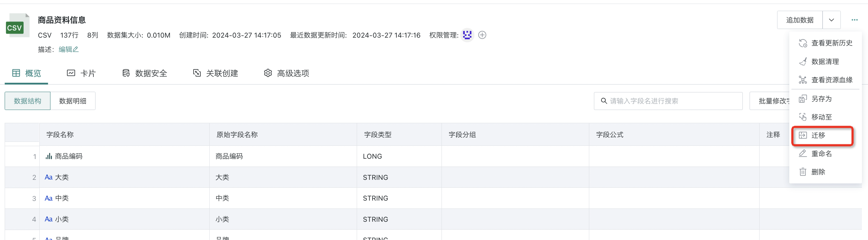Viewport: 868px width, 240px height.
Task: Open the three-dot more options icon
Action: click(854, 20)
